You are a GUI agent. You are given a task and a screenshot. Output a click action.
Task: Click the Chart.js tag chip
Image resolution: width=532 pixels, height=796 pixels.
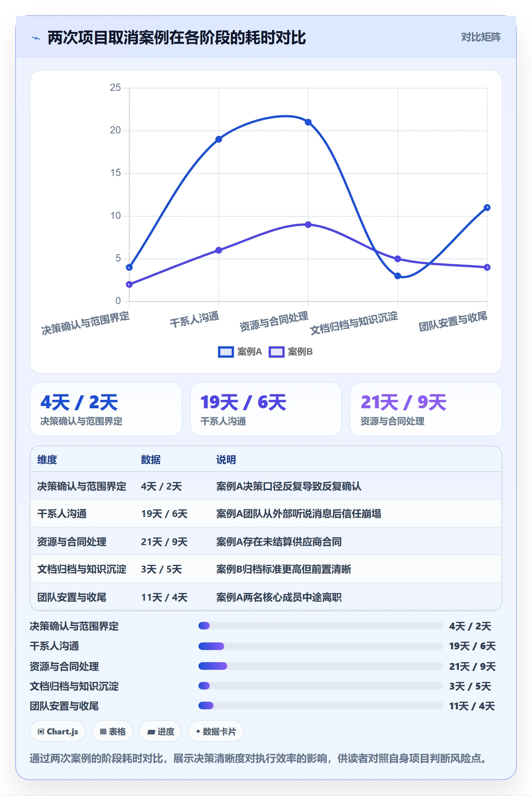coord(58,731)
